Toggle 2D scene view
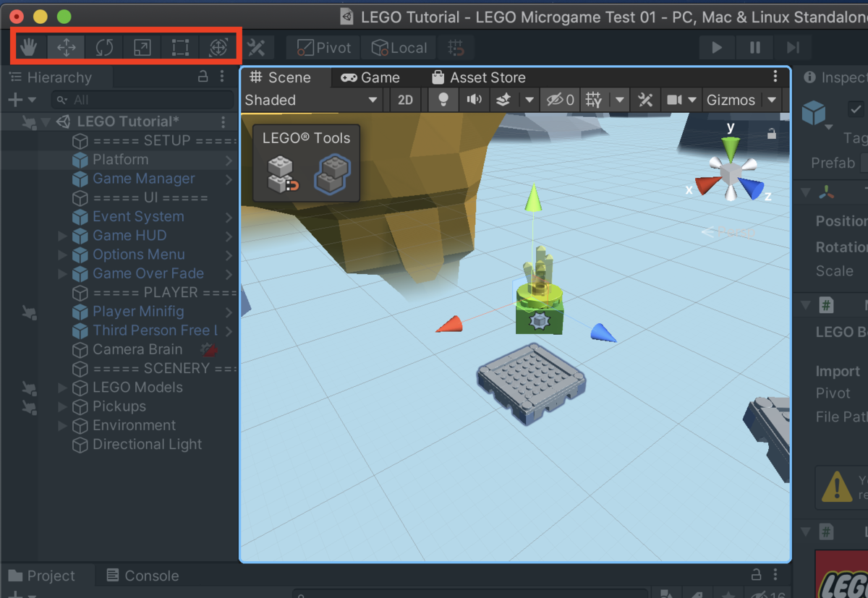 [405, 100]
